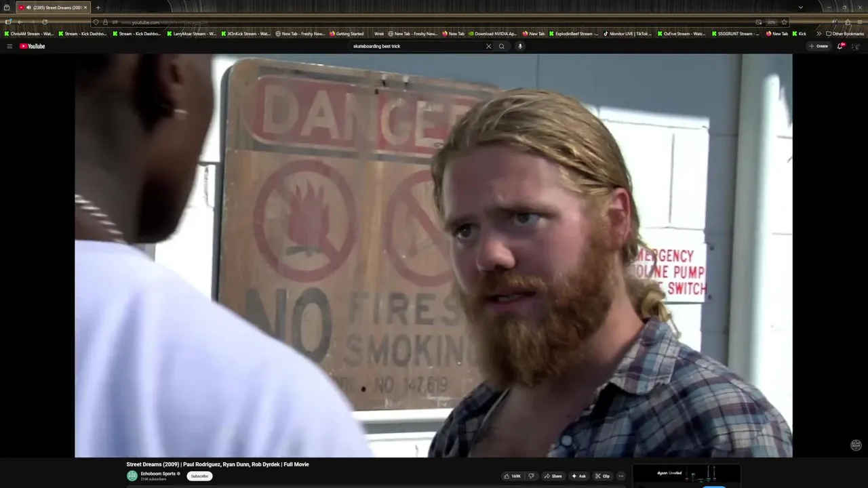Screen dimensions: 868x488
Task: Click the browser address bar URL
Action: coord(434,22)
